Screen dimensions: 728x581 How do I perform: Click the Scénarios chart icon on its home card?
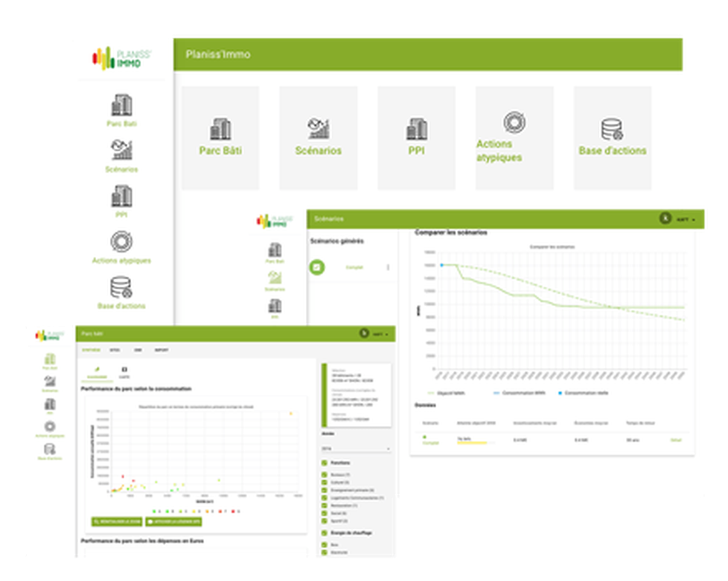(318, 129)
